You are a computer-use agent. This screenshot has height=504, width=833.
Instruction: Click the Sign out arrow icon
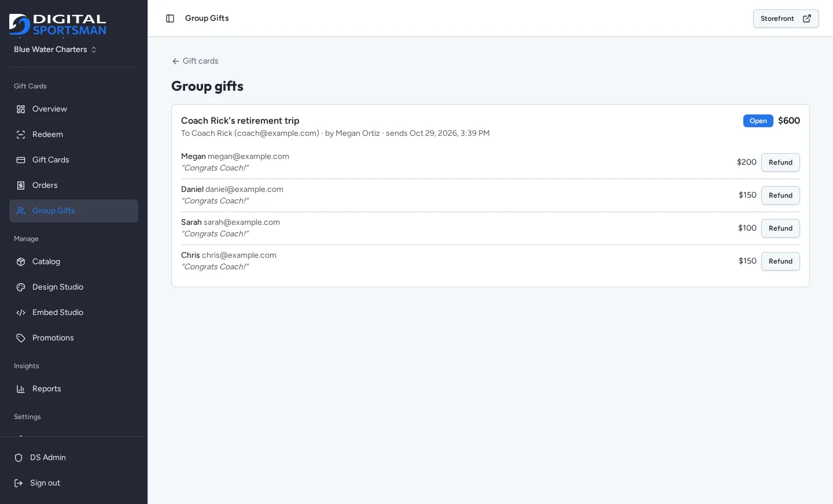point(19,483)
